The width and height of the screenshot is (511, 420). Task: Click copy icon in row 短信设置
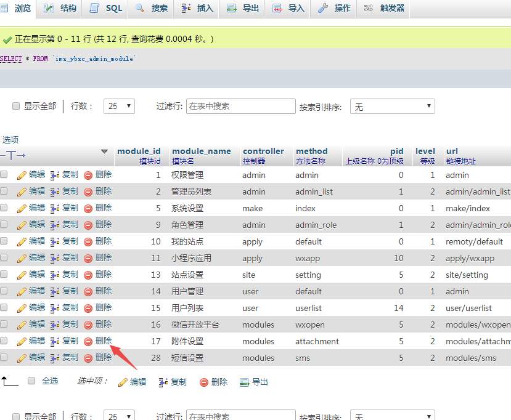coord(55,358)
